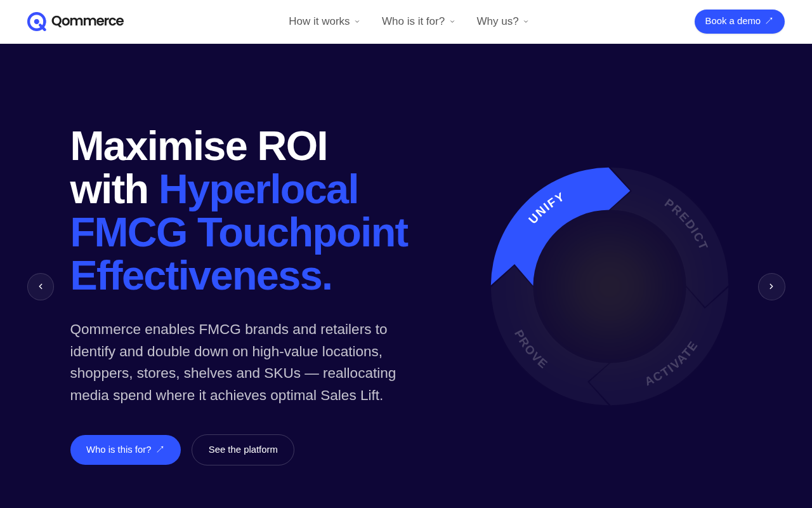Go to the previous slide arrow
The image size is (812, 508).
[x=41, y=286]
